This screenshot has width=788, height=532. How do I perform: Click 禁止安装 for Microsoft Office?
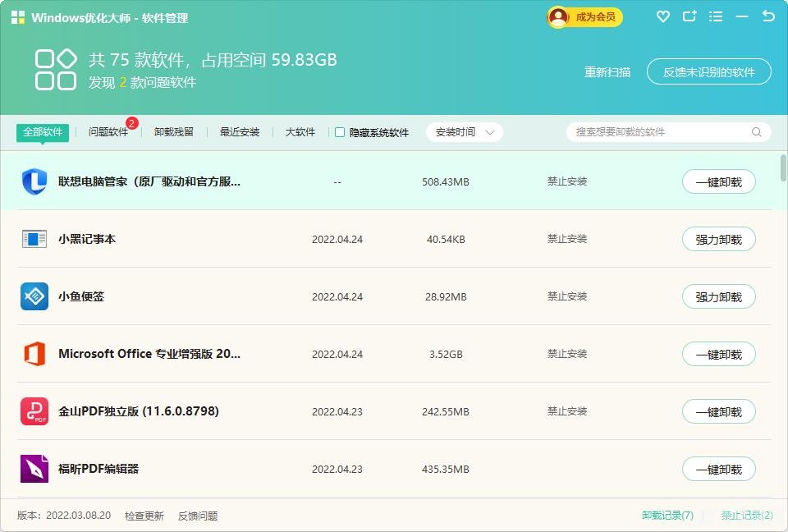coord(567,354)
